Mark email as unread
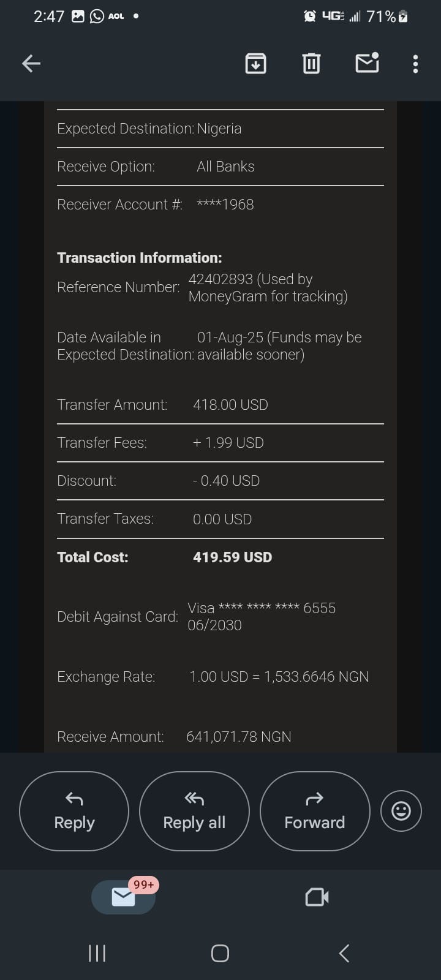 point(367,62)
